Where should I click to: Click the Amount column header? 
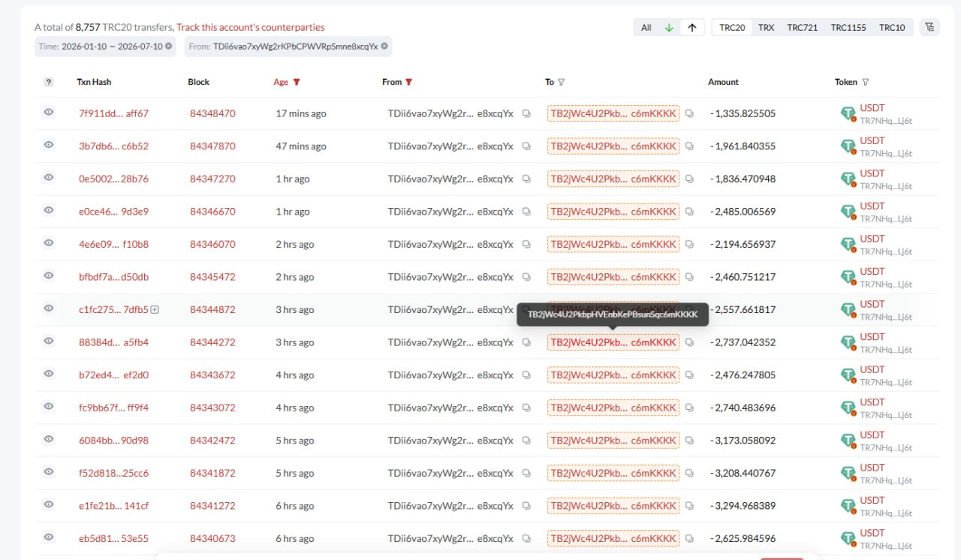click(723, 82)
